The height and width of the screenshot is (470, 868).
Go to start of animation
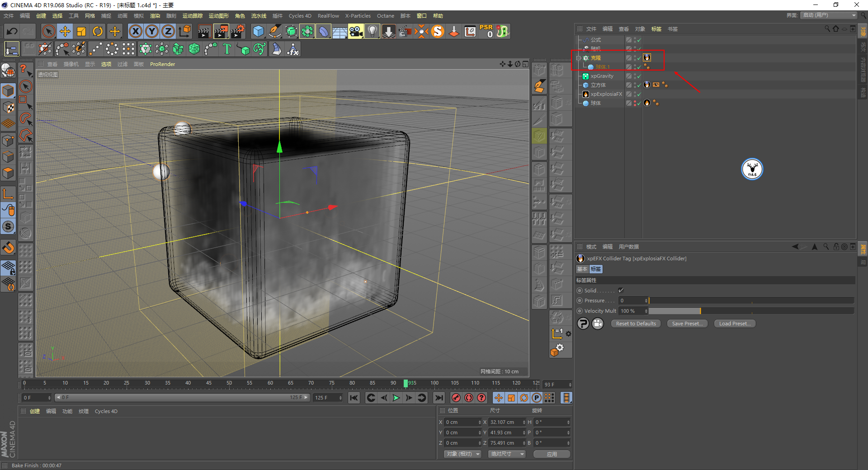pyautogui.click(x=354, y=398)
